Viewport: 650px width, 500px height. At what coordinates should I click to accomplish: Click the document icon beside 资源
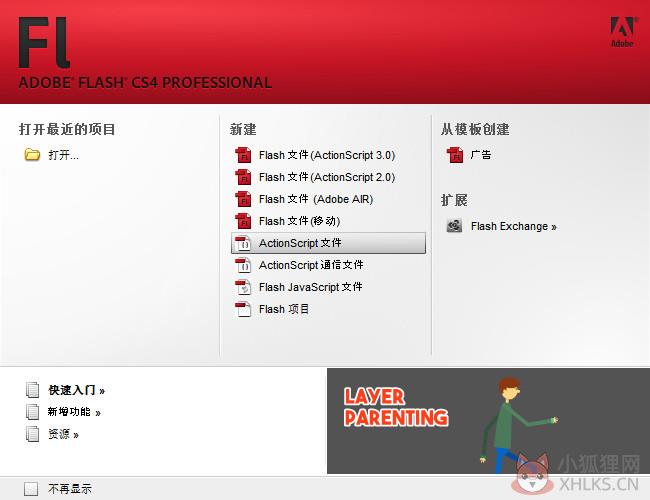pos(32,434)
